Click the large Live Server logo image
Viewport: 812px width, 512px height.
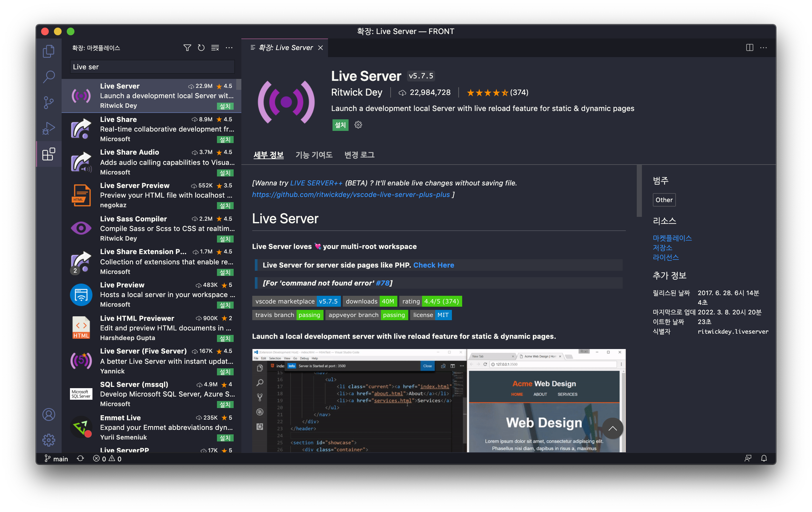tap(286, 101)
